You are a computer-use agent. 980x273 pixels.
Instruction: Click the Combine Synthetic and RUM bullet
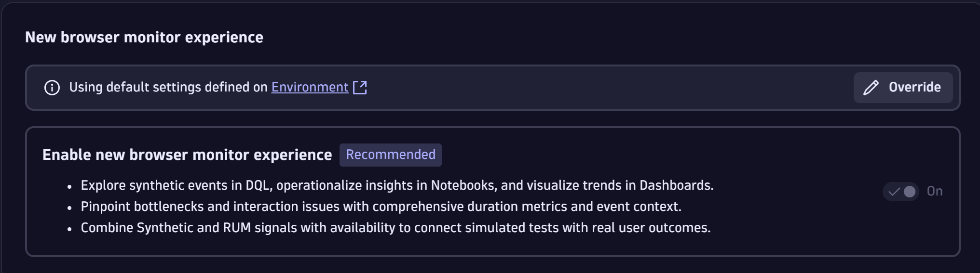pos(395,228)
